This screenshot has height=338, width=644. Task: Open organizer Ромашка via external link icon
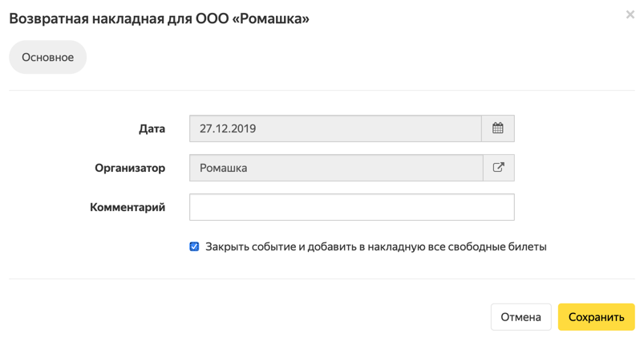tap(499, 168)
